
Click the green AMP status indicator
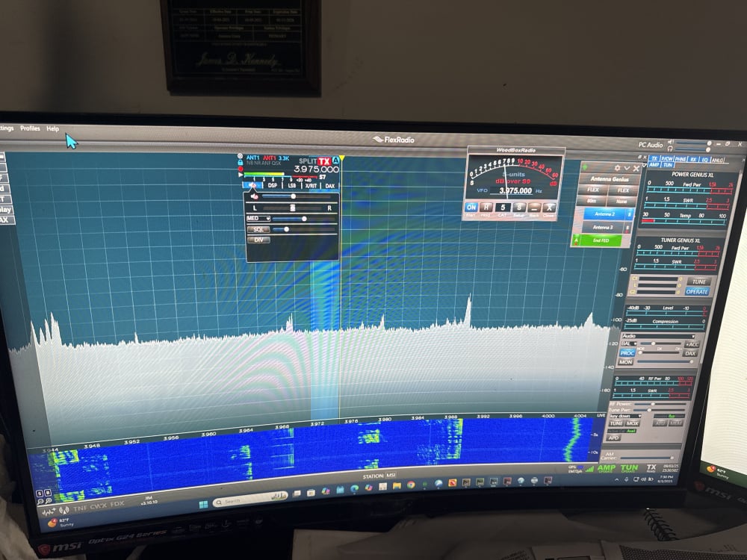(x=606, y=469)
